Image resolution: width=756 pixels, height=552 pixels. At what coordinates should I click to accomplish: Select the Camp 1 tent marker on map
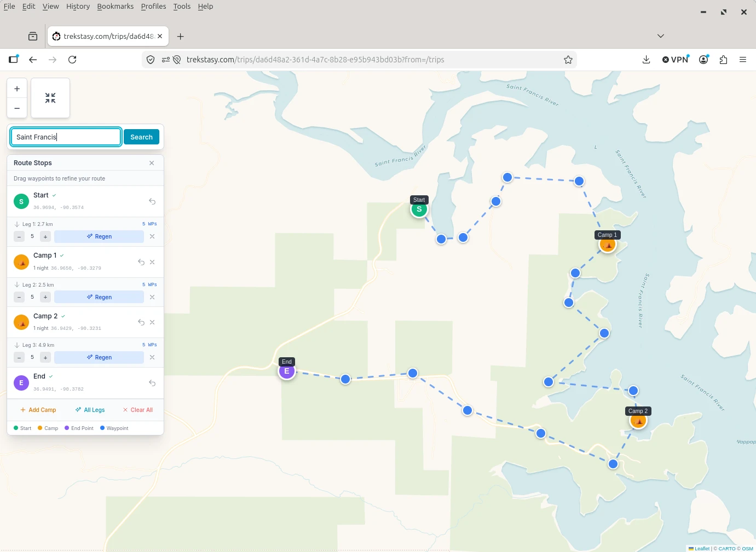608,245
